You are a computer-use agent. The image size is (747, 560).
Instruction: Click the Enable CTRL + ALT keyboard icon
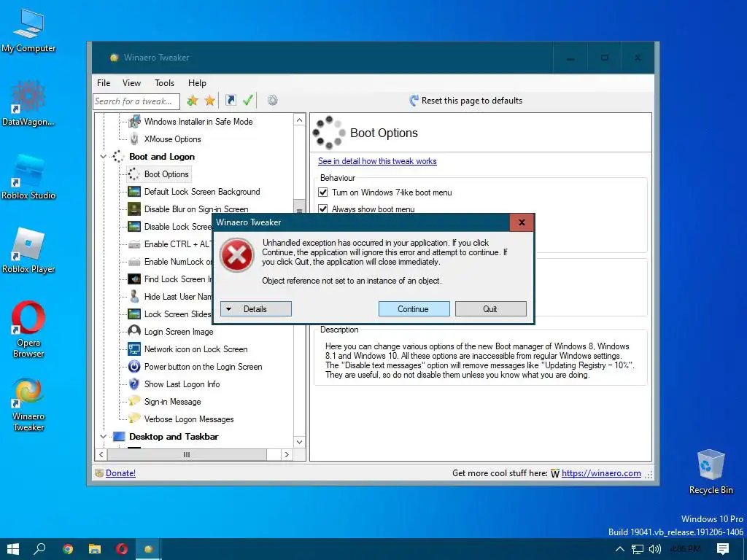pos(134,244)
